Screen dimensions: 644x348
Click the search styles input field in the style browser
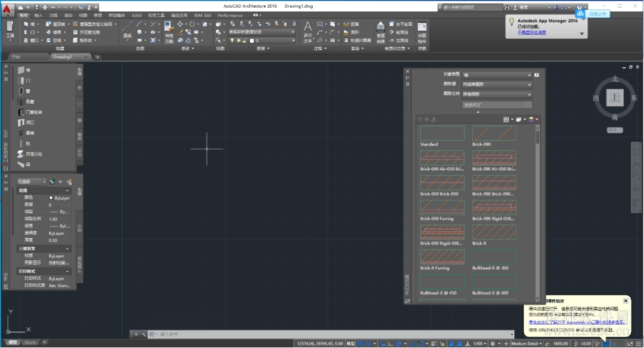497,105
